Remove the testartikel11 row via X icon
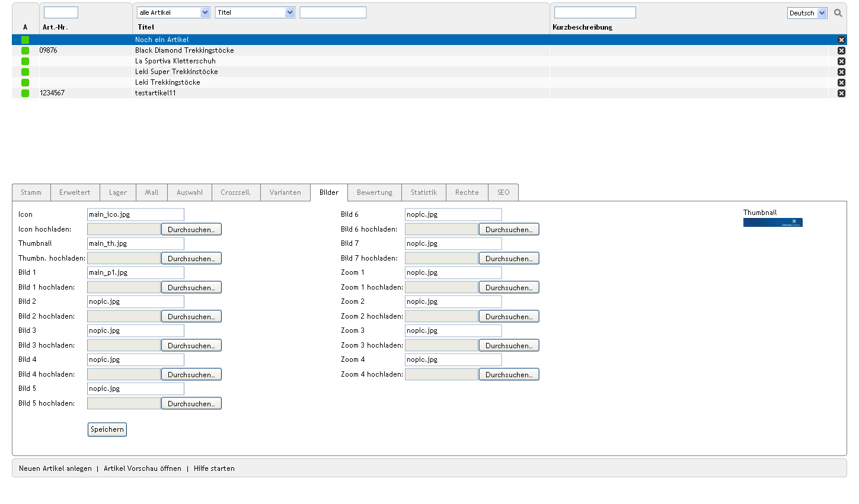The width and height of the screenshot is (859, 504). [841, 93]
